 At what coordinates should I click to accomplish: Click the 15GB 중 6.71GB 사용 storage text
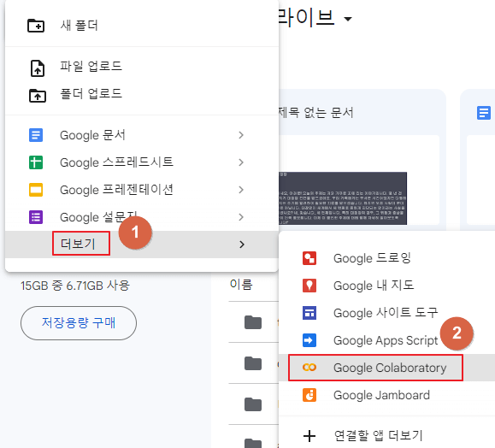[75, 286]
